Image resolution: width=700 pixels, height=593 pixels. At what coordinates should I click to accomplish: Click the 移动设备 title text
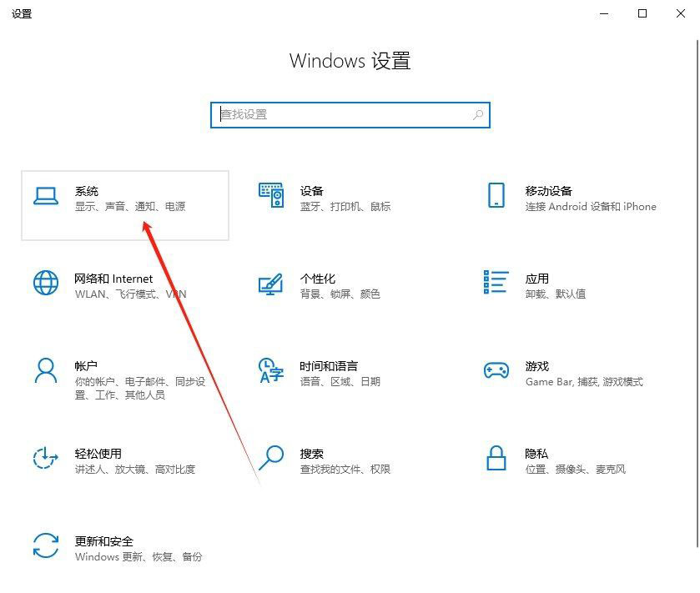pos(549,191)
